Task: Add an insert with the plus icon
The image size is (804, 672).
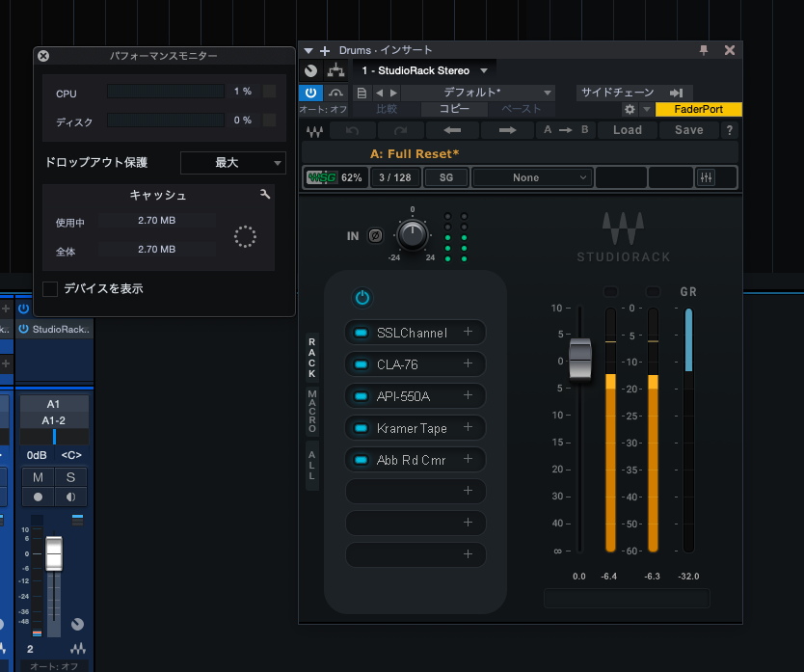Action: click(x=325, y=51)
